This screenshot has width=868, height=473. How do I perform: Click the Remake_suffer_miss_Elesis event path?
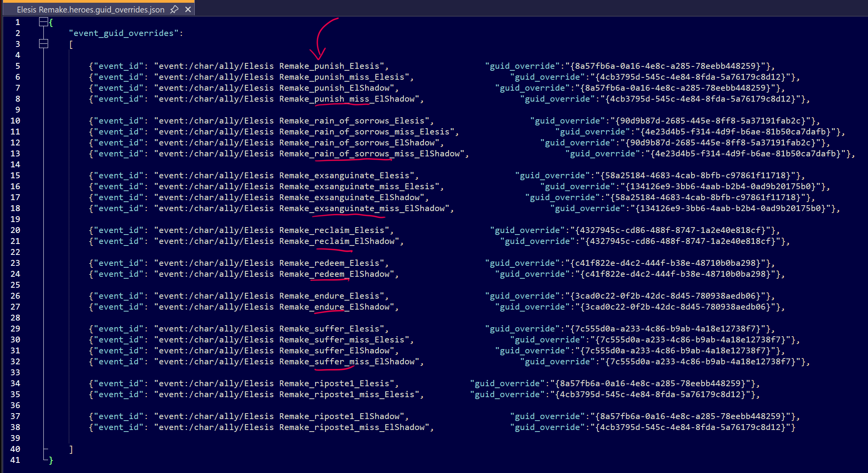282,340
